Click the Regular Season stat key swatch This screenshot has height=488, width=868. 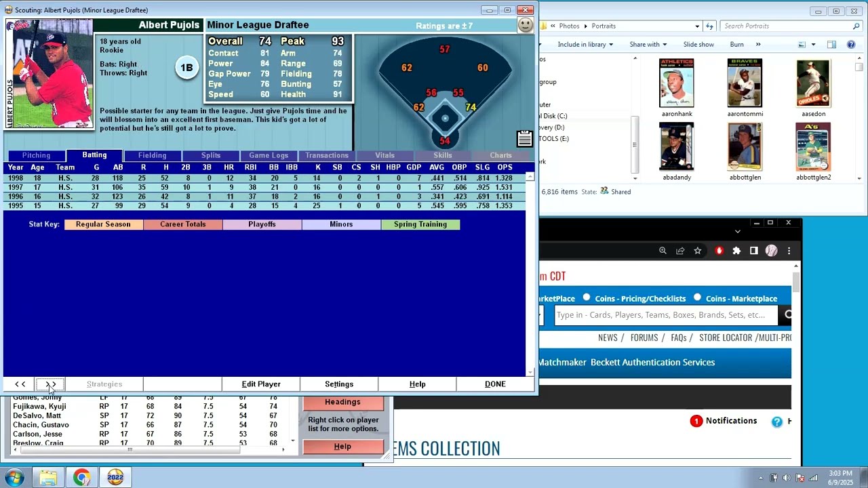[x=103, y=224]
